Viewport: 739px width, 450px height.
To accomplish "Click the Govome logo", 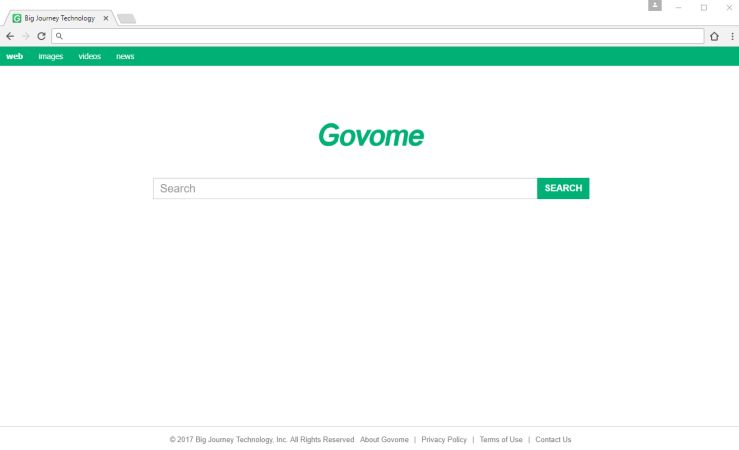I will point(371,135).
